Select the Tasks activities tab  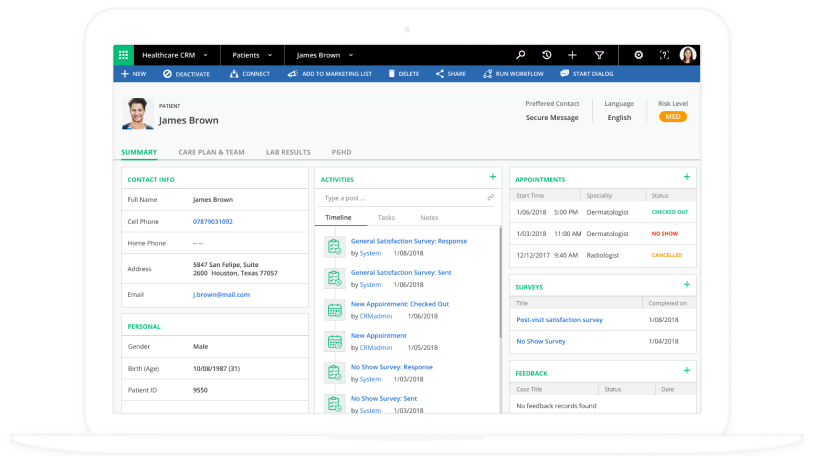click(x=386, y=218)
